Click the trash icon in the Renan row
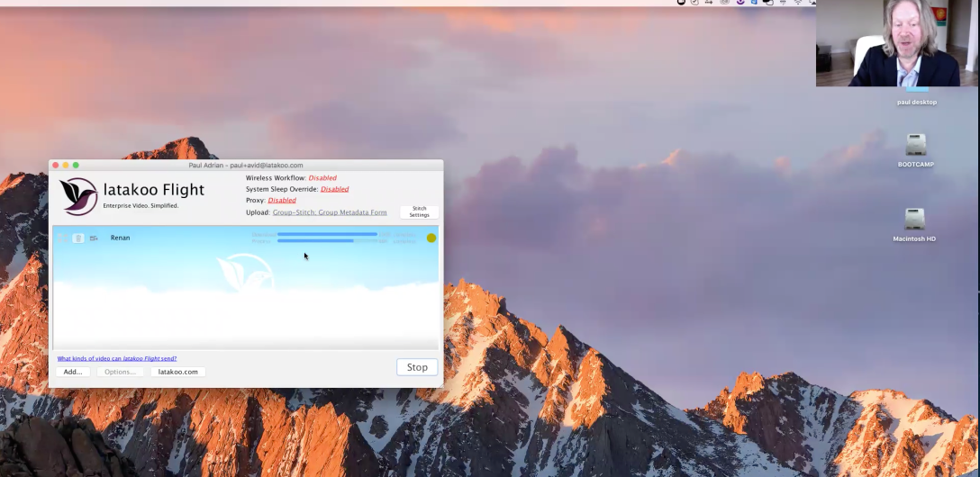This screenshot has height=477, width=980. [78, 238]
